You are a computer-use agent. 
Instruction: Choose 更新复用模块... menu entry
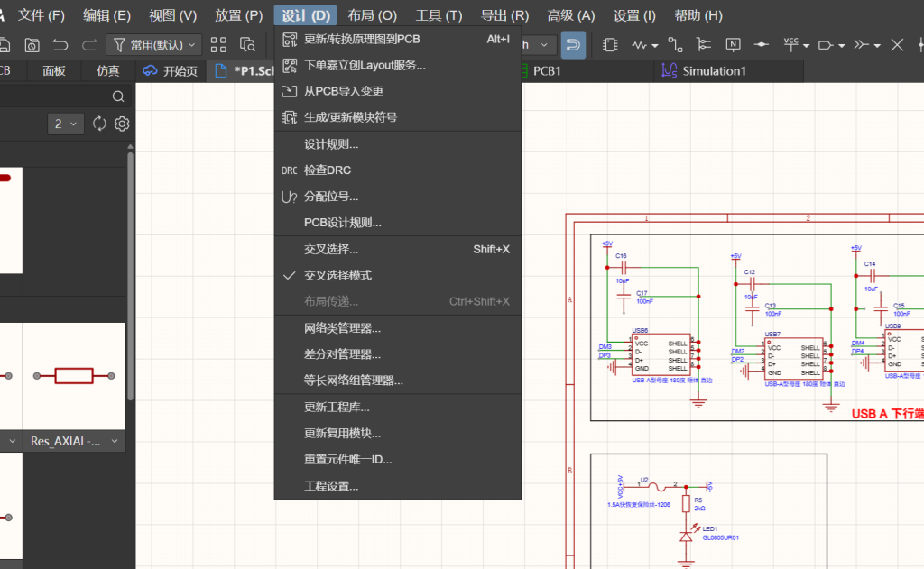tap(398, 433)
